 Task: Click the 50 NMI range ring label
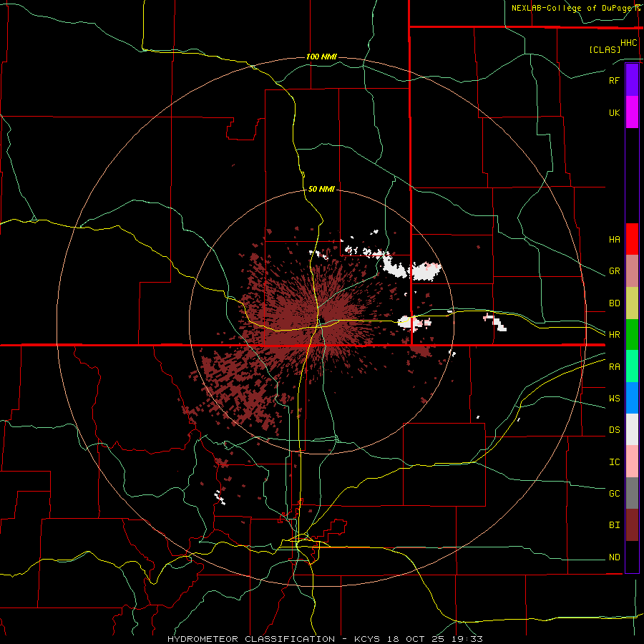(x=321, y=190)
